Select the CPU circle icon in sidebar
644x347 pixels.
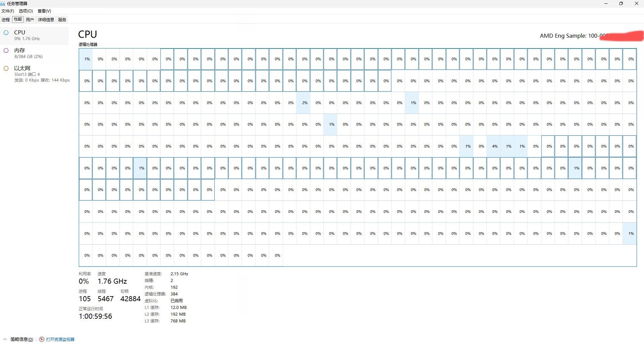(6, 33)
